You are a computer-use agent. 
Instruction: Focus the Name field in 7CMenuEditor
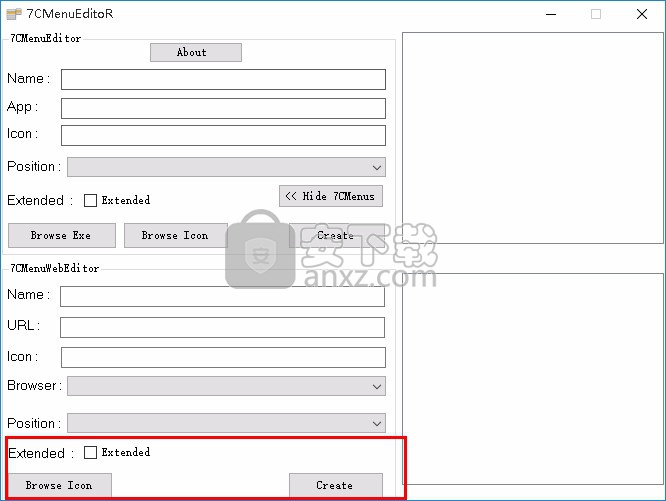click(x=223, y=79)
